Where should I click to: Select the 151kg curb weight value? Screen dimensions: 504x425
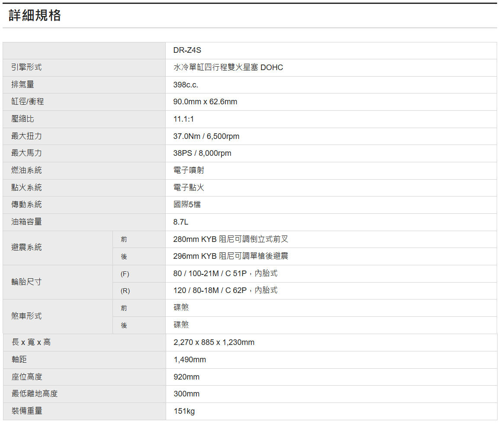pyautogui.click(x=184, y=411)
